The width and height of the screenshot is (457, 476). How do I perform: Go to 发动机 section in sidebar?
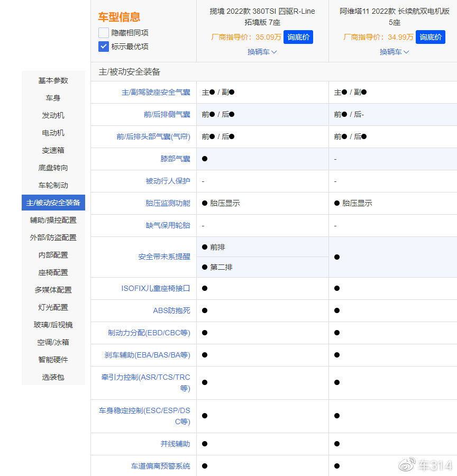click(x=53, y=115)
